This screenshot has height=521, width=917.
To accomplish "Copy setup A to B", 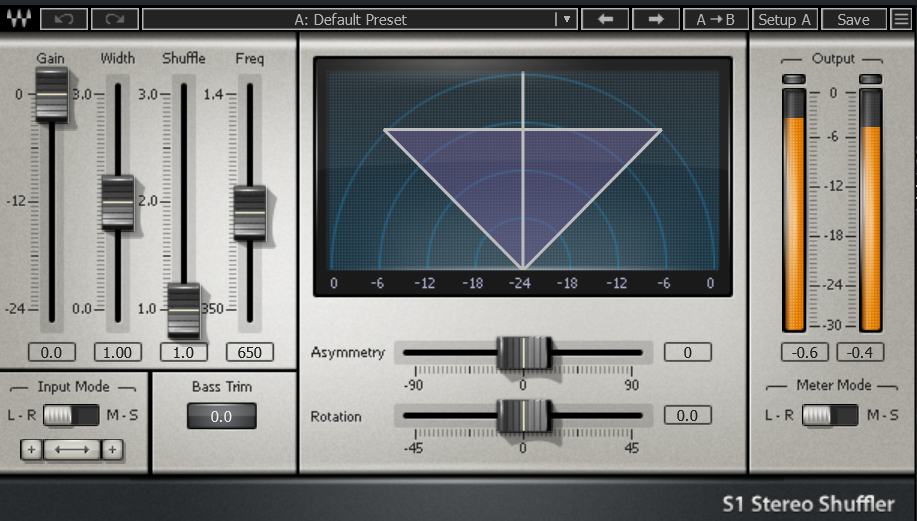I will 716,19.
